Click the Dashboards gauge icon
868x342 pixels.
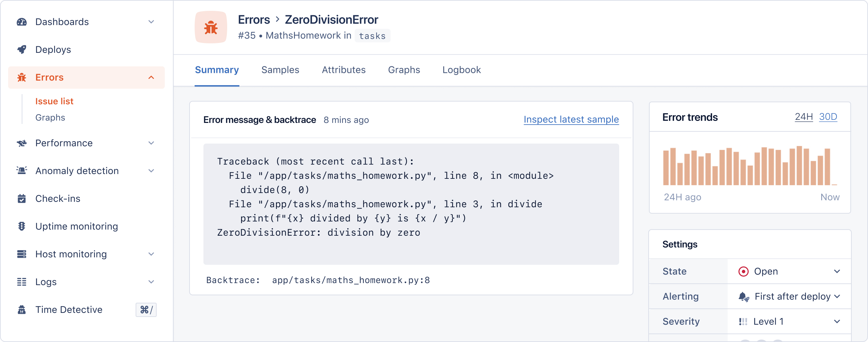click(22, 22)
